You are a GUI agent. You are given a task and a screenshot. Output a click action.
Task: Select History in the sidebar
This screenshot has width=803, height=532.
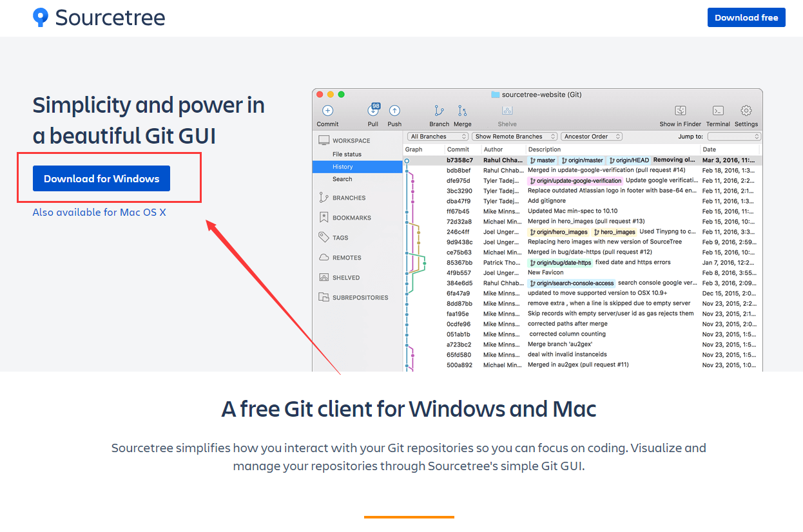[358, 167]
